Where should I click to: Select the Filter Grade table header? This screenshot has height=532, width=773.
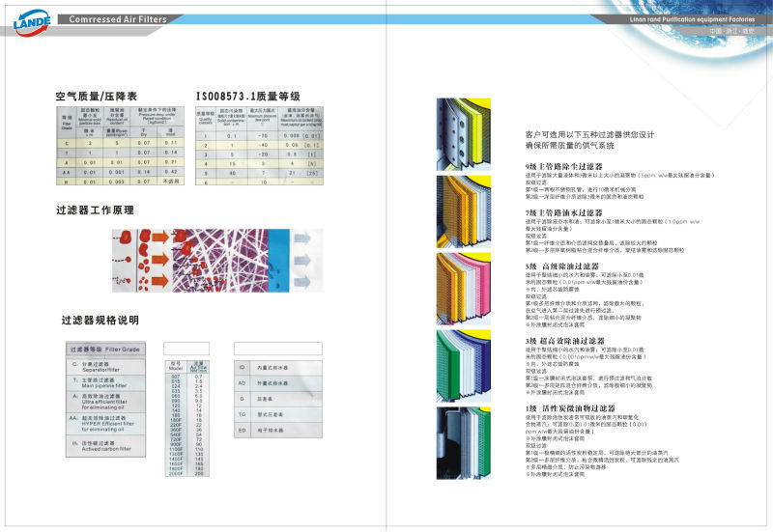click(x=106, y=348)
